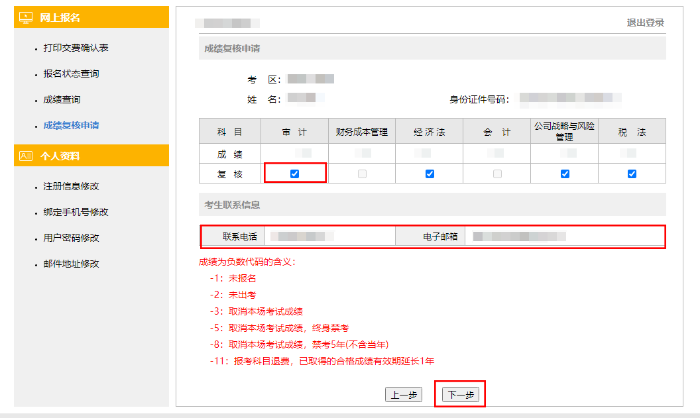Click the 个人资料 section icon
The image size is (700, 418).
26,156
